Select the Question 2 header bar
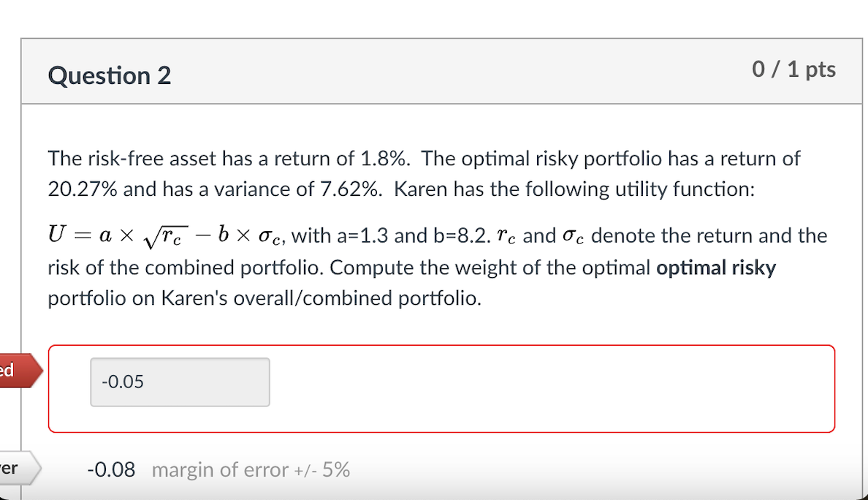The height and width of the screenshot is (500, 868). pyautogui.click(x=438, y=72)
